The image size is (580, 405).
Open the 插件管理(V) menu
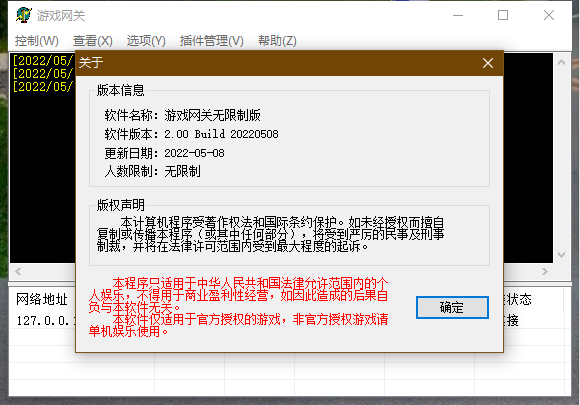point(212,40)
